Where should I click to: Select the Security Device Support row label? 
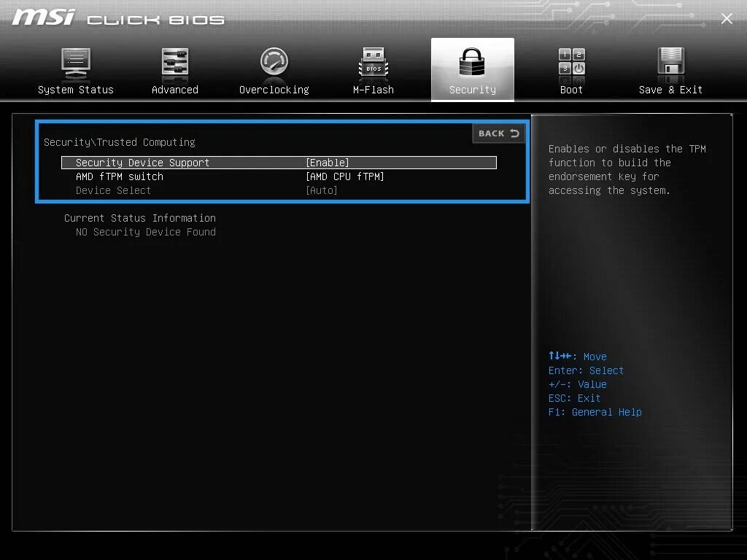point(142,163)
